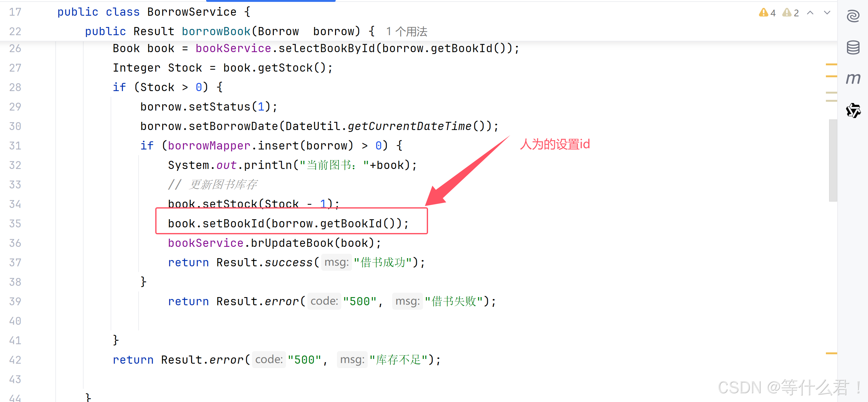Screen dimensions: 868x402
Task: Open the AI Assistant spiral tool window
Action: pos(853,16)
